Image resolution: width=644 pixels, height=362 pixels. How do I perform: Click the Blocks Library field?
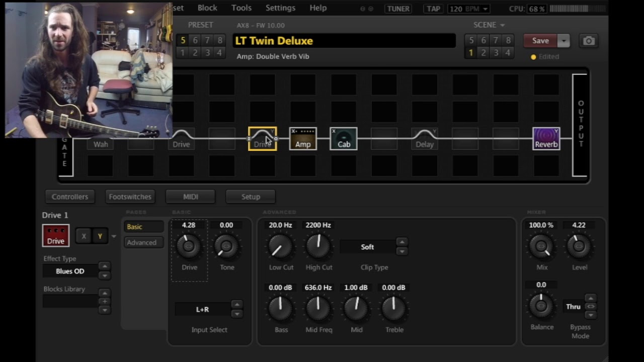[x=70, y=301]
